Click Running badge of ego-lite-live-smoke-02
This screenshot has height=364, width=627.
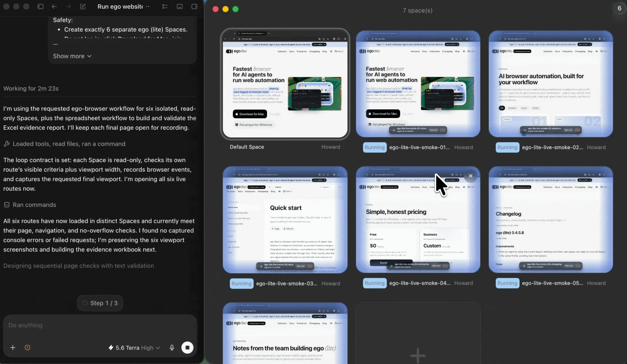[x=507, y=147]
